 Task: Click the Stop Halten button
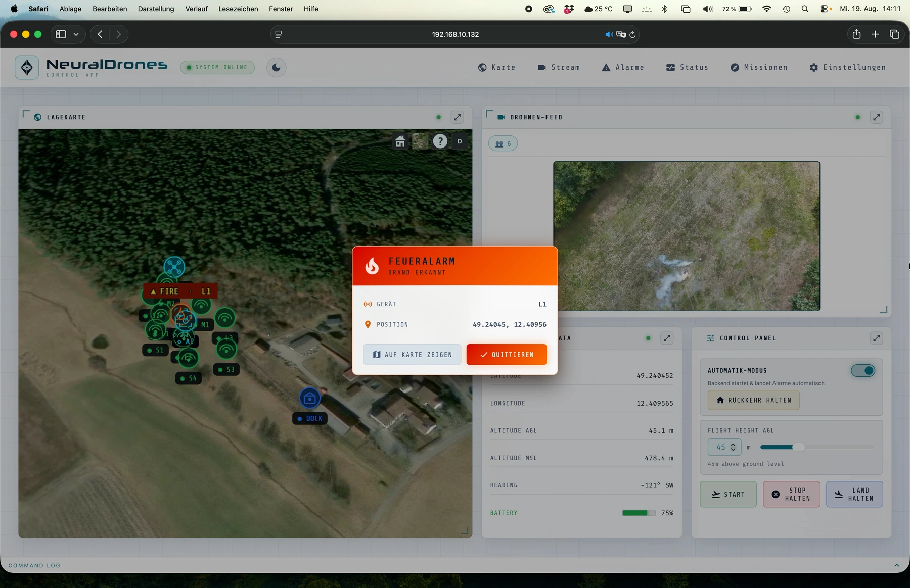791,494
